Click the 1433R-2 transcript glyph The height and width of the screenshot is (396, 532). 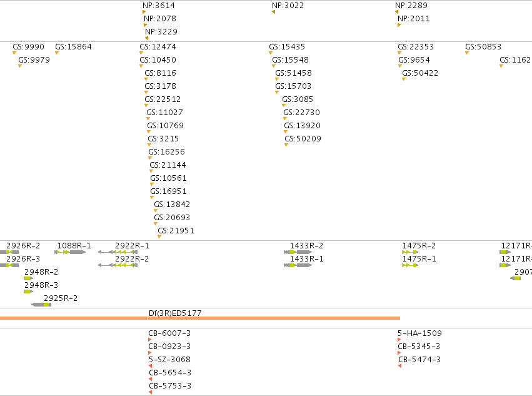[x=298, y=252]
